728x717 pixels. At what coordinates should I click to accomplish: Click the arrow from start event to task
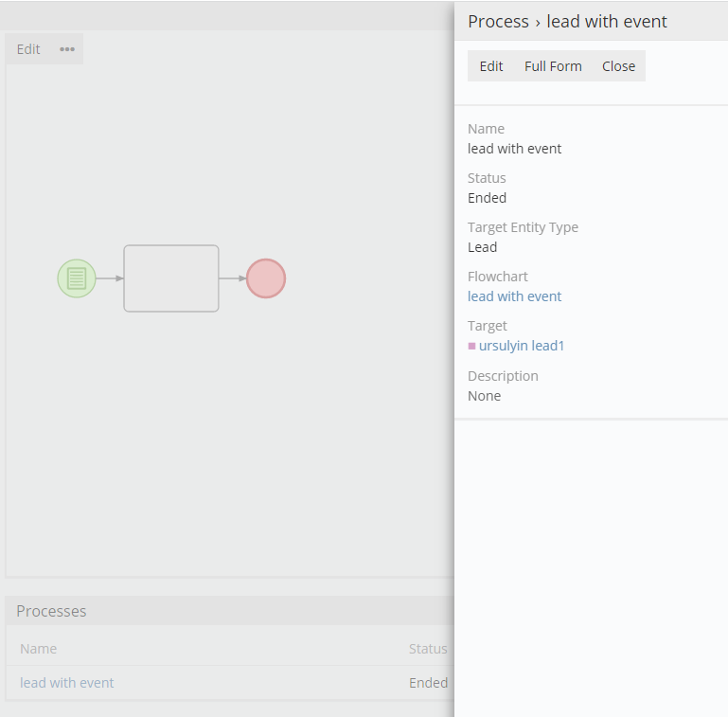tap(110, 278)
